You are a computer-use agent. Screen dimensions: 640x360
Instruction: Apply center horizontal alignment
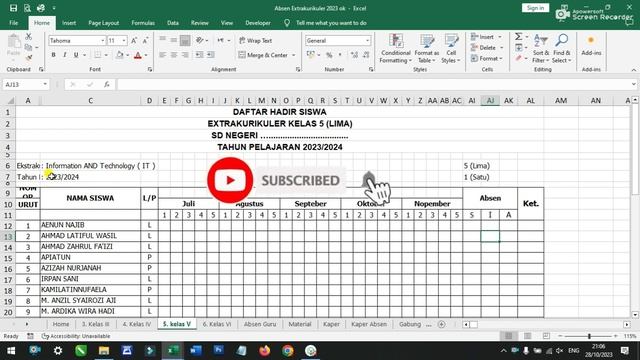click(x=174, y=55)
